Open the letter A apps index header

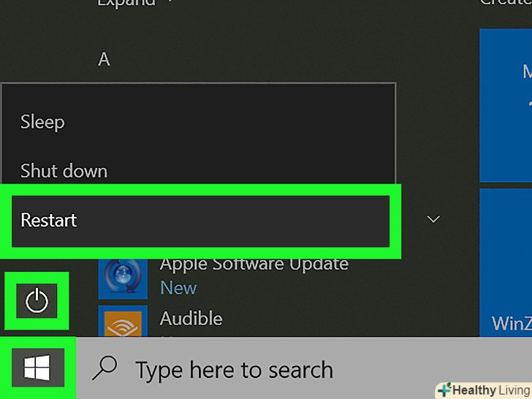tap(104, 59)
